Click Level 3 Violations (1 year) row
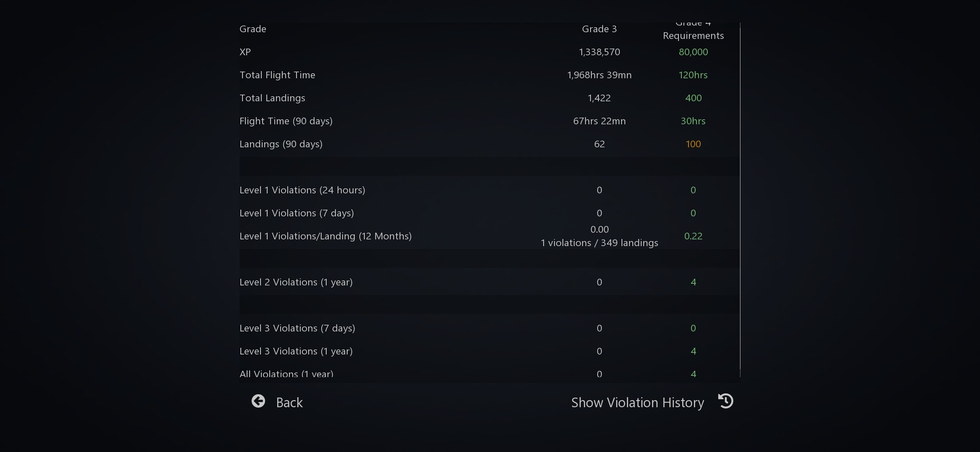980x452 pixels. point(489,352)
